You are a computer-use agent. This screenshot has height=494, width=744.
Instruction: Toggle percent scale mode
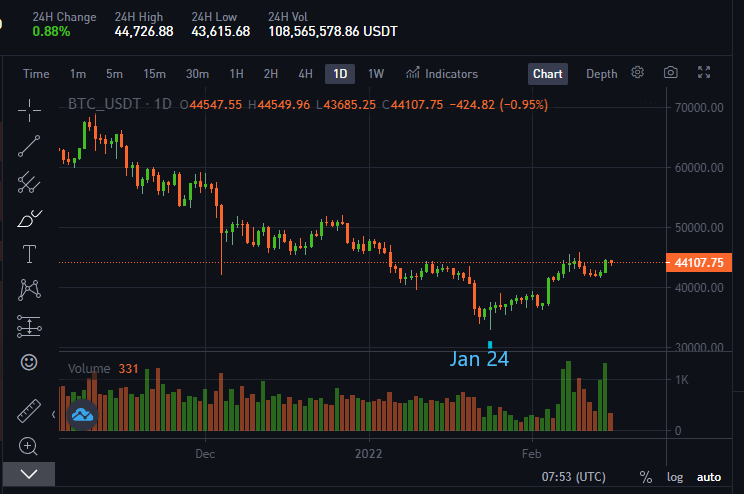pyautogui.click(x=645, y=477)
